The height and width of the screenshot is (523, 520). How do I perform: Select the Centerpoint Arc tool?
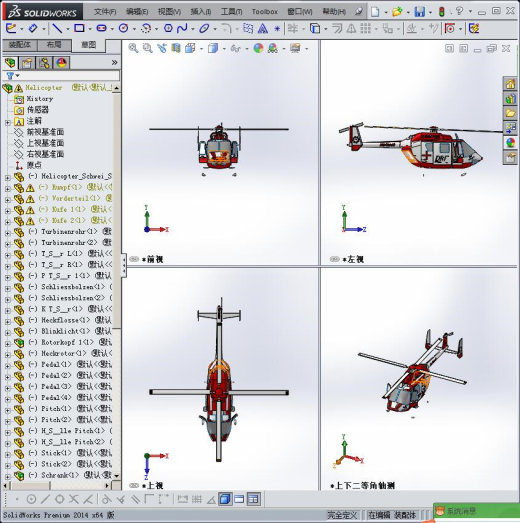click(x=146, y=28)
